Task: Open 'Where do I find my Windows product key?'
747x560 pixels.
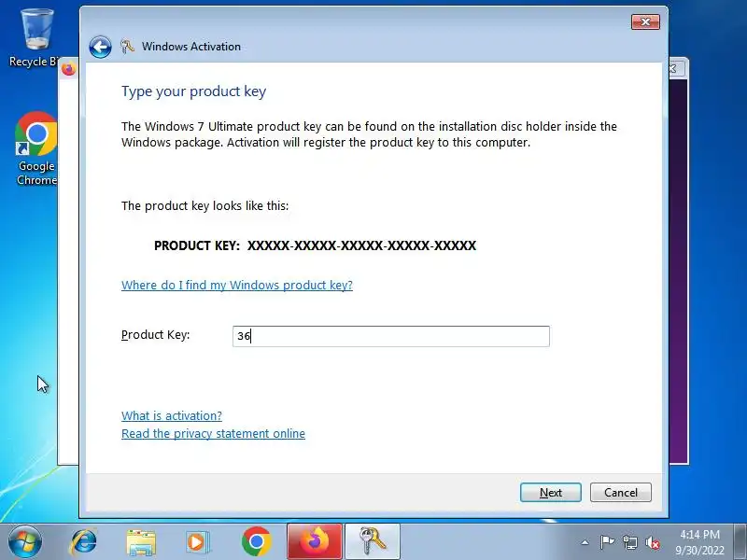Action: tap(237, 285)
